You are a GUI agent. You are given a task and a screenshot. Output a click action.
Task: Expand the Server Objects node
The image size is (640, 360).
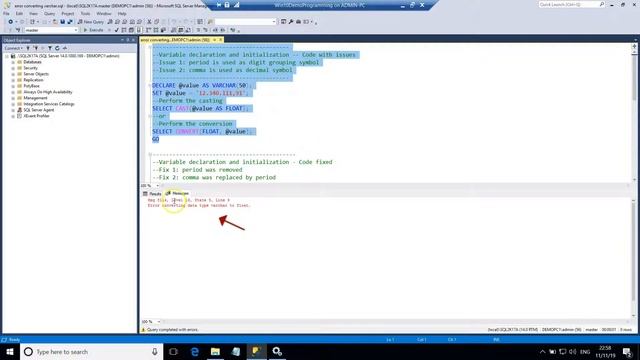pyautogui.click(x=13, y=74)
